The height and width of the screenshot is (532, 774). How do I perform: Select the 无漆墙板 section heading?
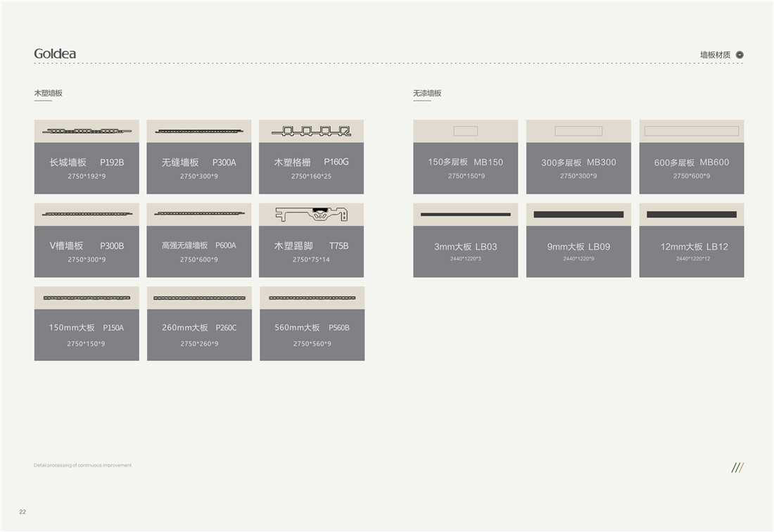[x=427, y=94]
